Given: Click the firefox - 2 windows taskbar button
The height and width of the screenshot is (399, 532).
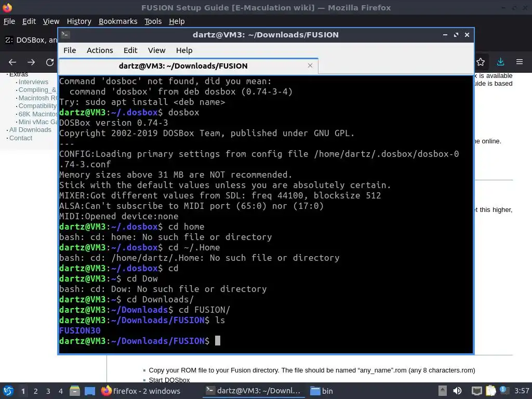Looking at the screenshot, I should coord(140,391).
